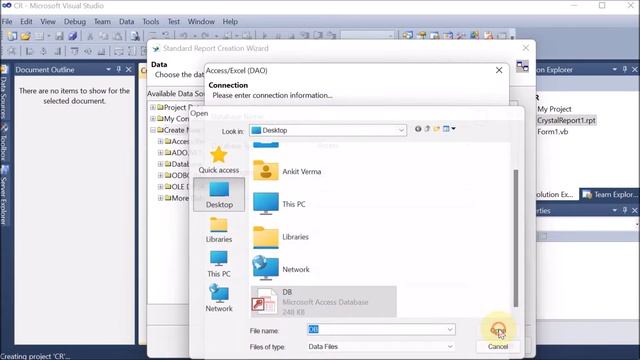Go back to last folder visited icon
Screen dimensions: 640x360
(x=418, y=129)
